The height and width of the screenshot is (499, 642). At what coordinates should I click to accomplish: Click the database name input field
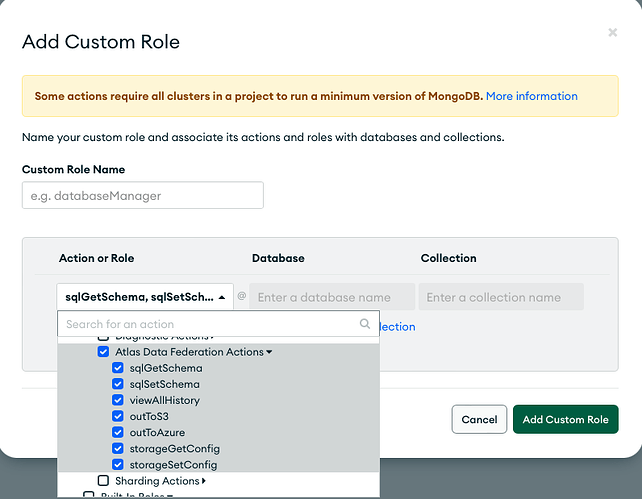click(x=332, y=297)
